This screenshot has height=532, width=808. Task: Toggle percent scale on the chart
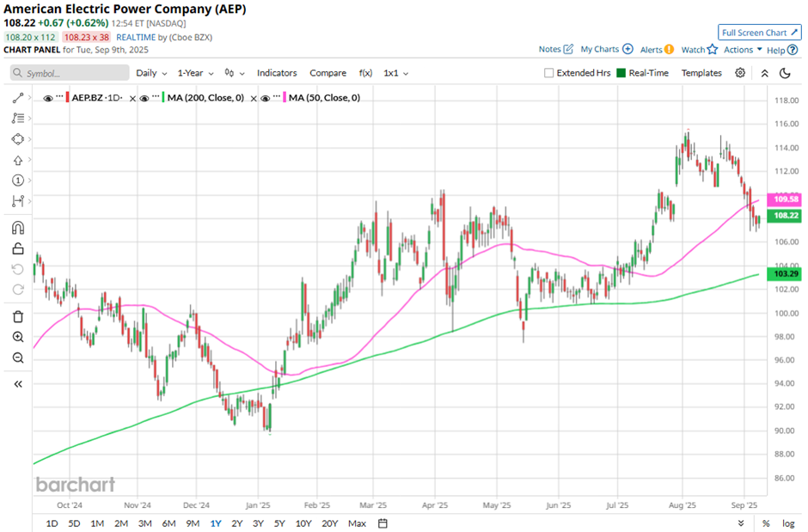(766, 523)
